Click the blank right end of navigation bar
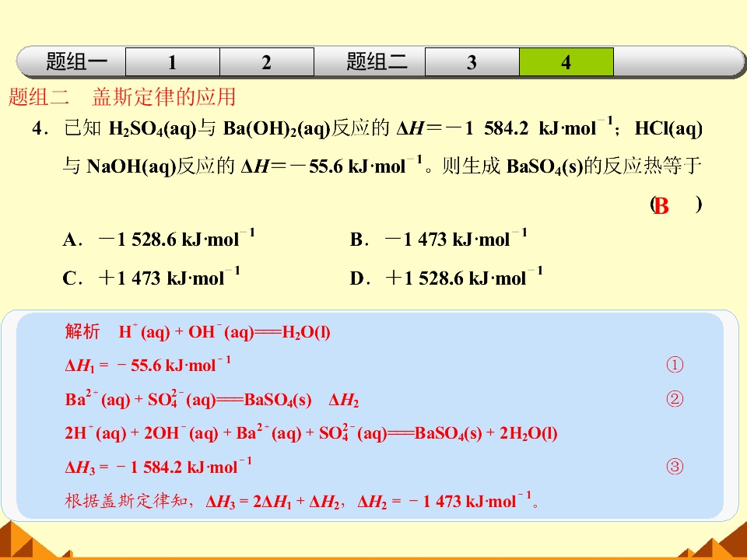This screenshot has width=747, height=560. pos(676,62)
